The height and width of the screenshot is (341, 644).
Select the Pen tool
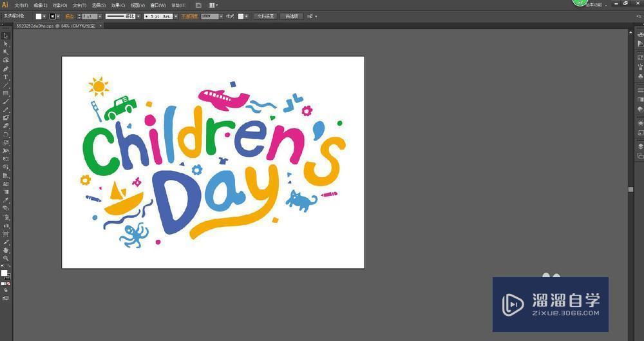coord(6,69)
